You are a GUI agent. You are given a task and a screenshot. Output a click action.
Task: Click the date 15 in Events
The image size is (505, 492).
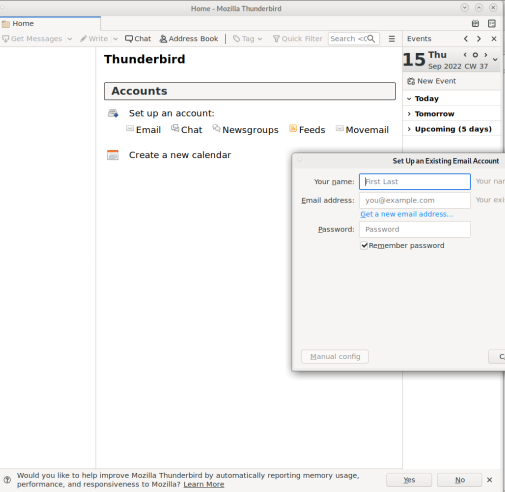[x=414, y=60]
